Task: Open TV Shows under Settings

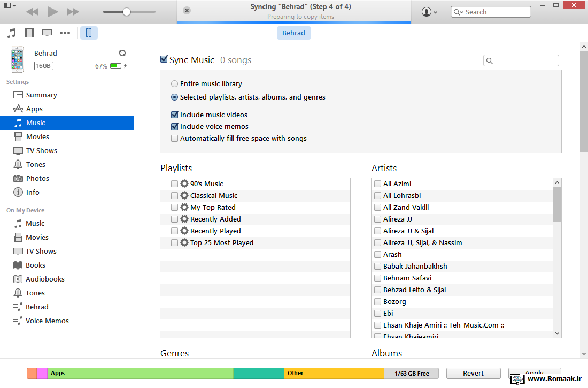Action: point(67,150)
